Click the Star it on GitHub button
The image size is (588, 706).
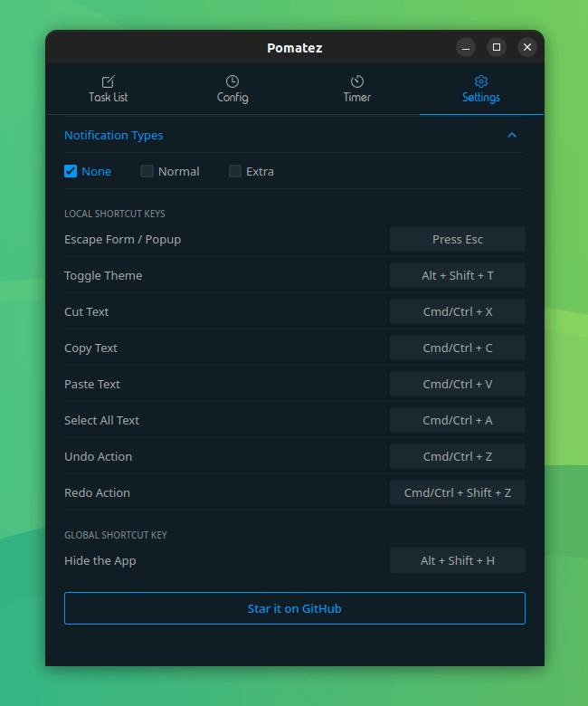tap(295, 608)
